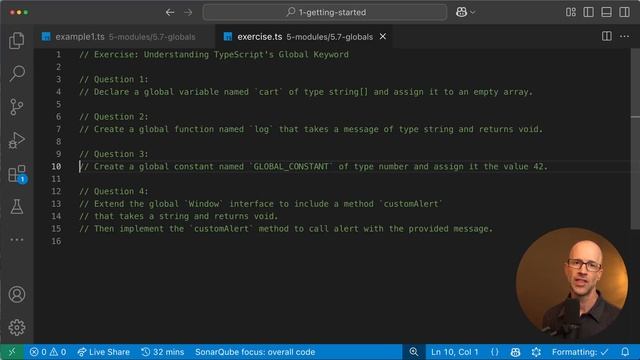Click the 1-getting-started command center search box
640x360 pixels.
coord(325,12)
